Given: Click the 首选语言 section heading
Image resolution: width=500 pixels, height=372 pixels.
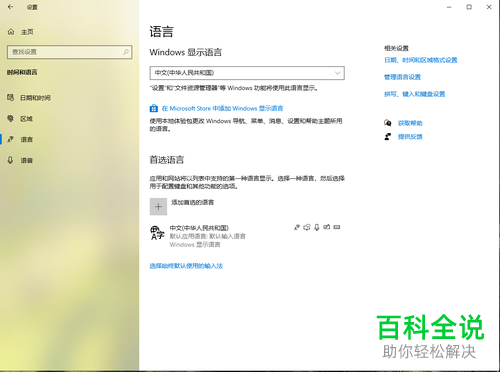Looking at the screenshot, I should click(x=167, y=160).
